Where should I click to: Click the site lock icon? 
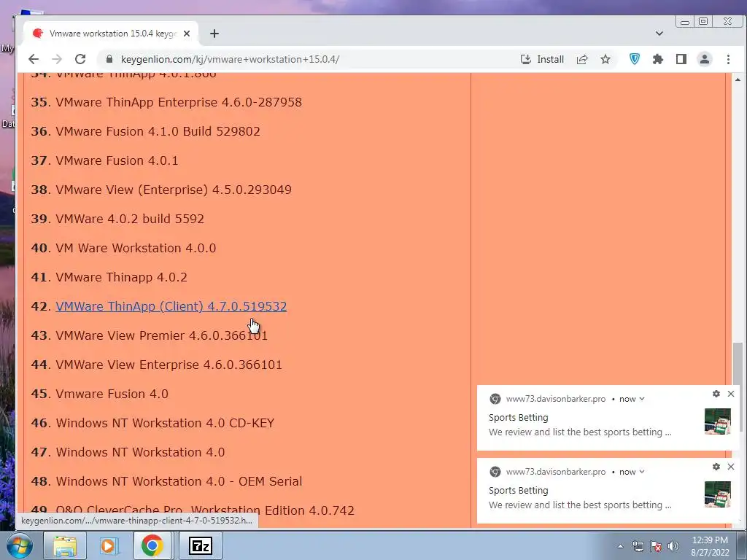(109, 59)
